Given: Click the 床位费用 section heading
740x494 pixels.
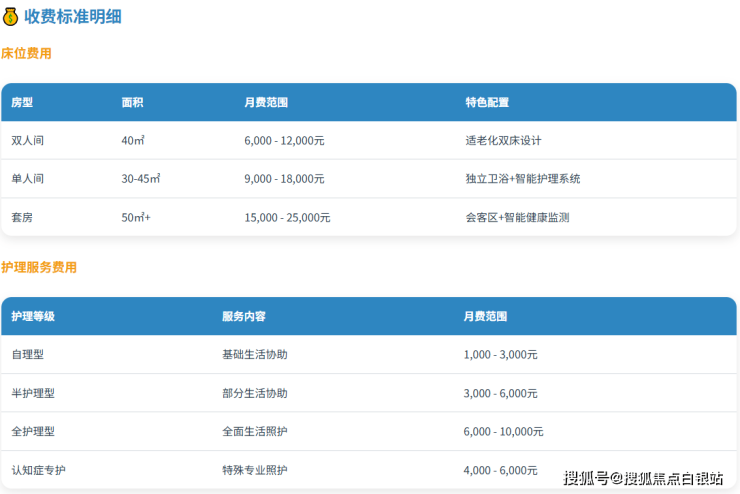Looking at the screenshot, I should click(x=26, y=54).
